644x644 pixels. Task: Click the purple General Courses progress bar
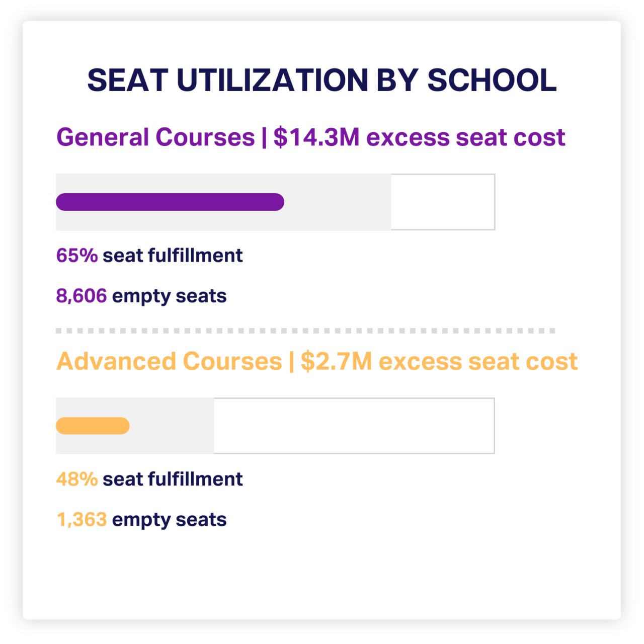click(170, 202)
